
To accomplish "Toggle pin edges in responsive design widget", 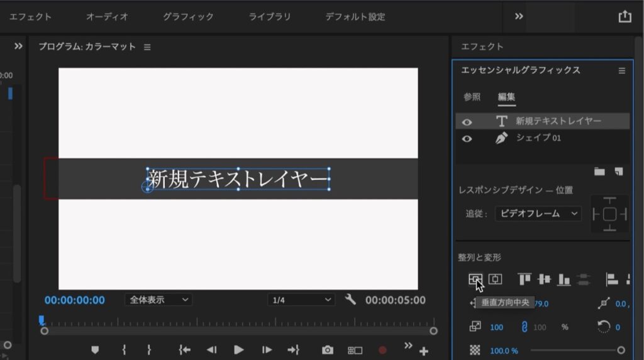I will pos(609,214).
